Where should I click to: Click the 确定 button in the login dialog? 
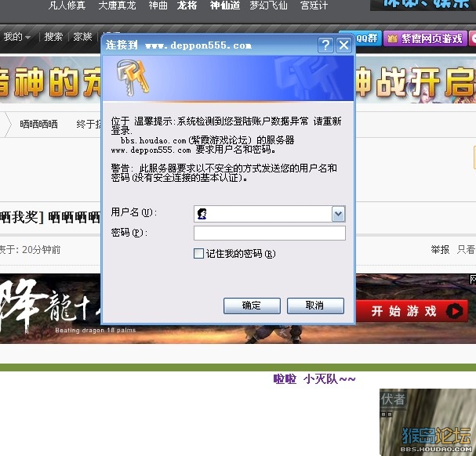(252, 306)
